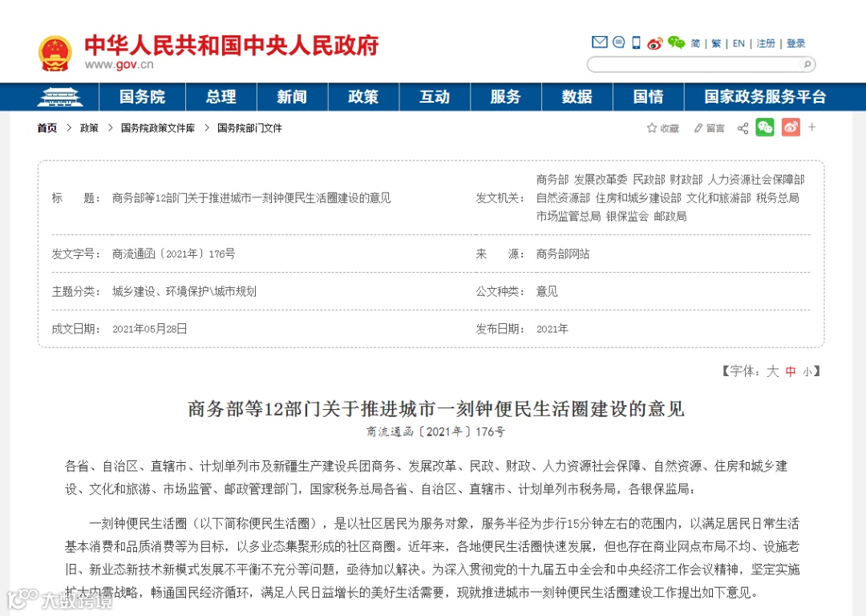Click the palace building icon in navbar

(59, 97)
